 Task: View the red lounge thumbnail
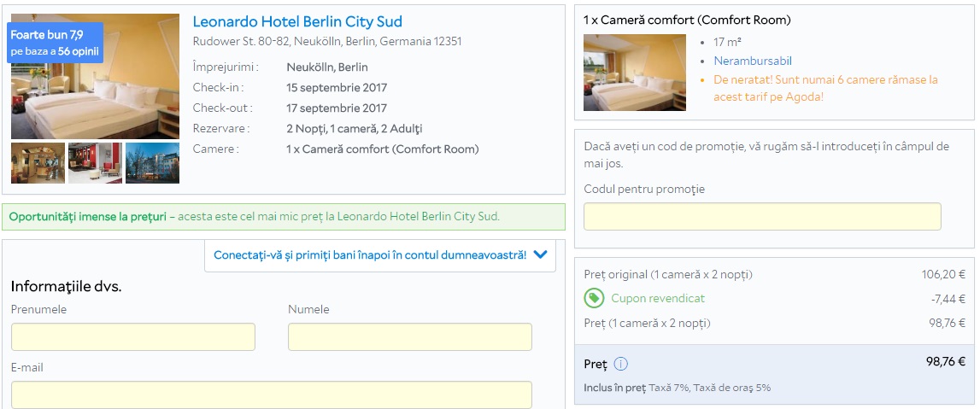point(96,163)
